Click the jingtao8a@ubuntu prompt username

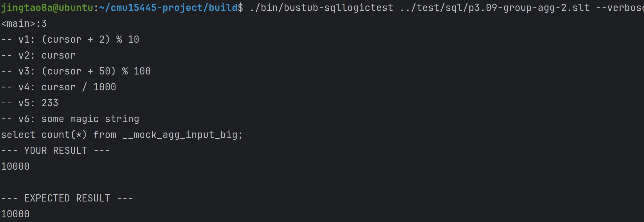pos(47,8)
